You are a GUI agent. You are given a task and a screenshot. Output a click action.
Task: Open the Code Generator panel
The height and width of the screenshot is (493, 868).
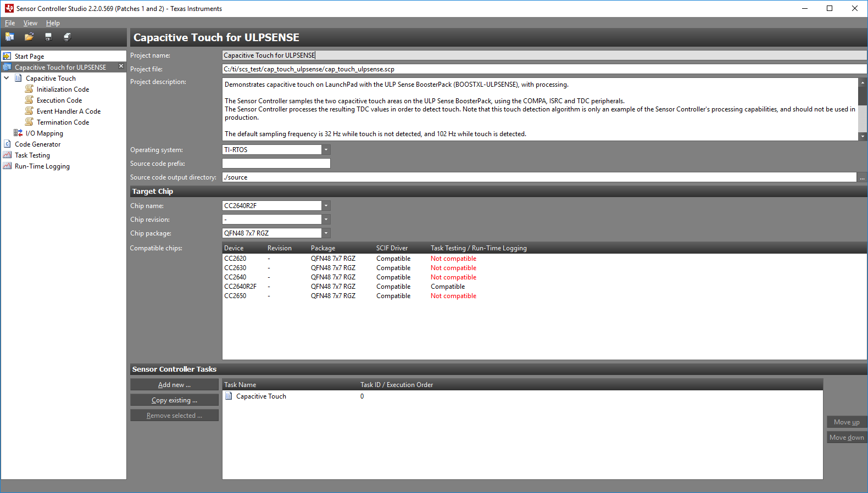tap(37, 144)
